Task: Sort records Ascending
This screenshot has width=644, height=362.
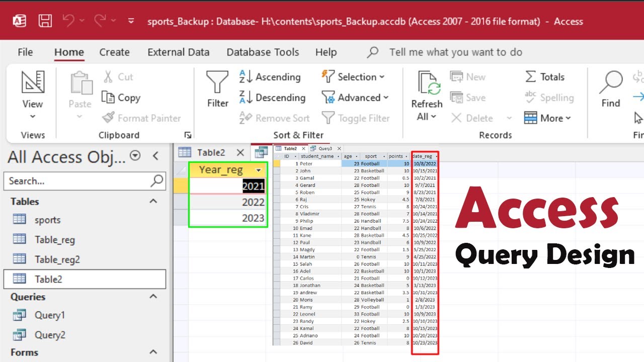Action: click(270, 77)
